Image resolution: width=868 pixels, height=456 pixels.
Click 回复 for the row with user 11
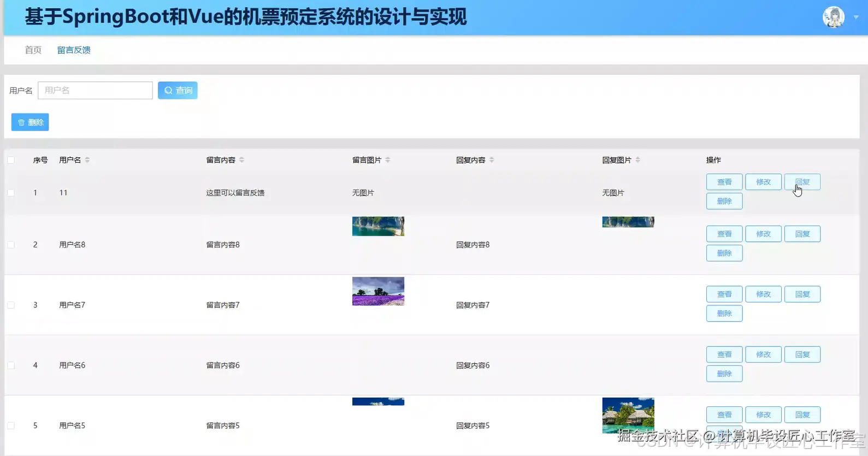[802, 182]
